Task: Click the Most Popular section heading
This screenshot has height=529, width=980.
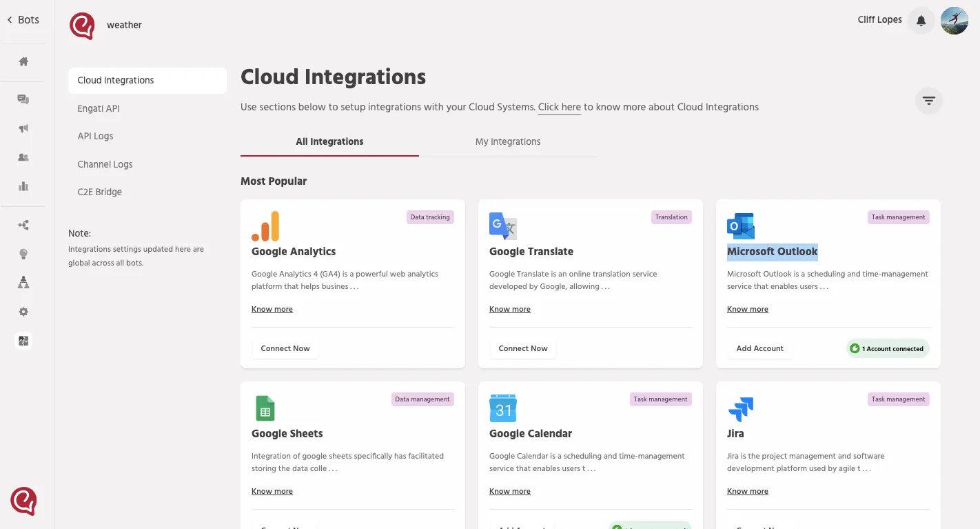Action: 274,181
